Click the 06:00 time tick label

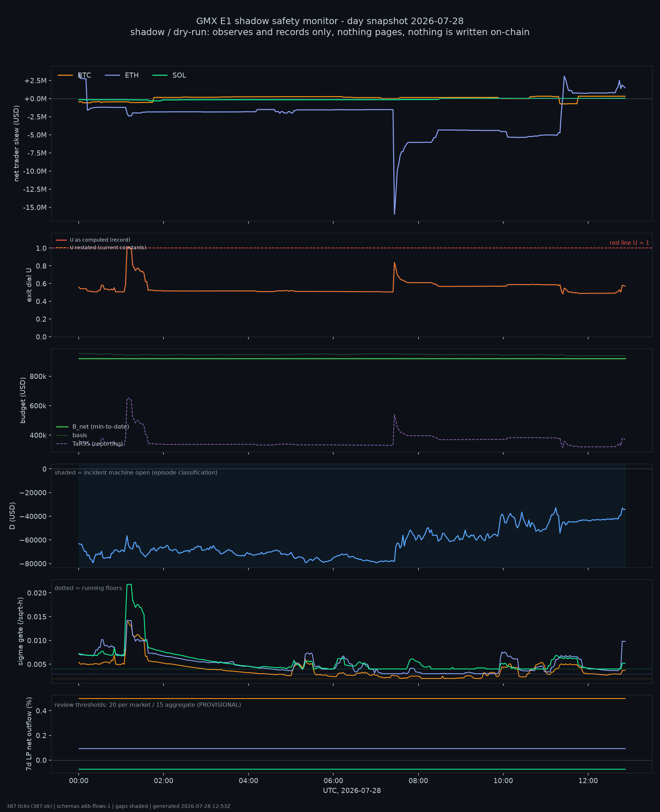(x=333, y=781)
